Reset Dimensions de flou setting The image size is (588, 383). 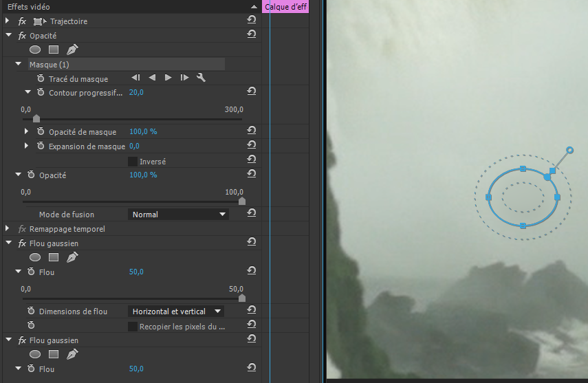[x=252, y=310]
